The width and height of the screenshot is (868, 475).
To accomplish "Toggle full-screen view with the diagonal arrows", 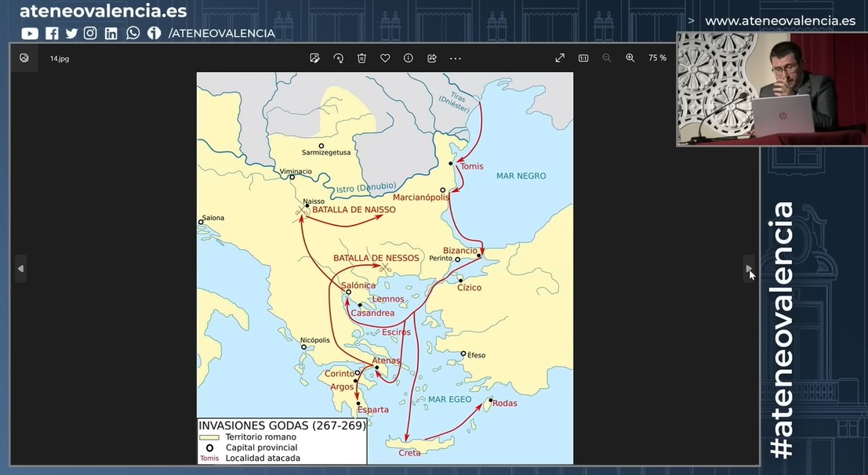I will (560, 58).
